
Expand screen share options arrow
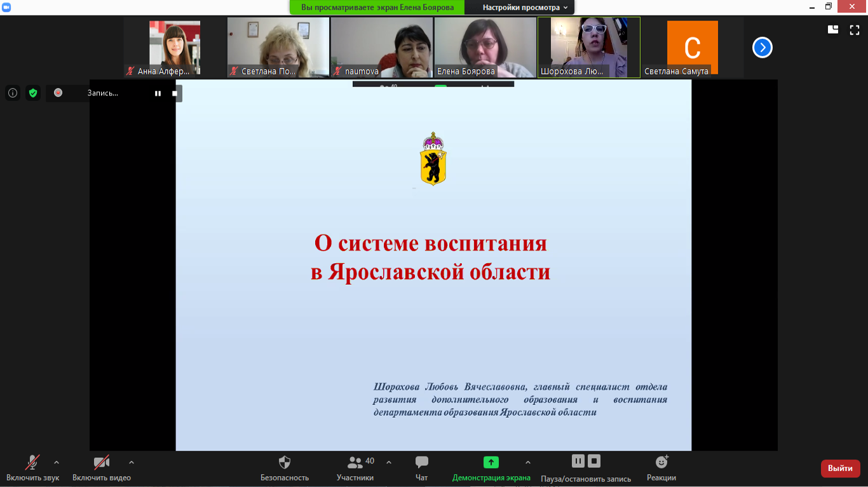(x=528, y=463)
